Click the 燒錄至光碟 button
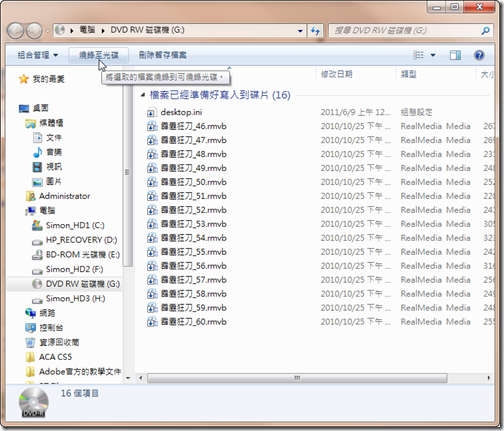 click(x=99, y=55)
